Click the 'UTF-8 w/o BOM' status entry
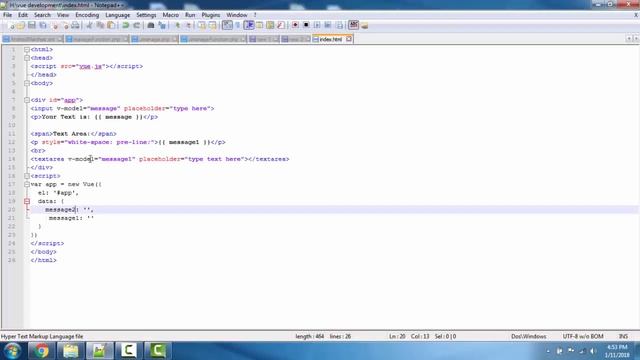640x360 pixels. [583, 336]
